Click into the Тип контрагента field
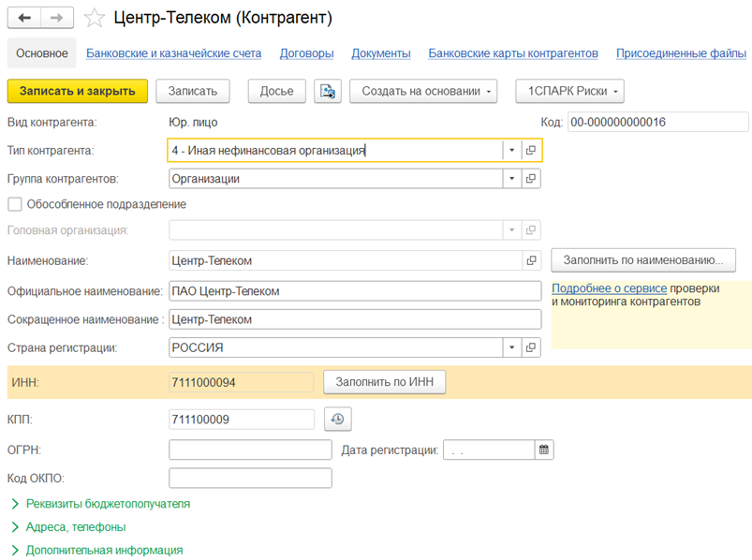This screenshot has width=752, height=560. (335, 151)
